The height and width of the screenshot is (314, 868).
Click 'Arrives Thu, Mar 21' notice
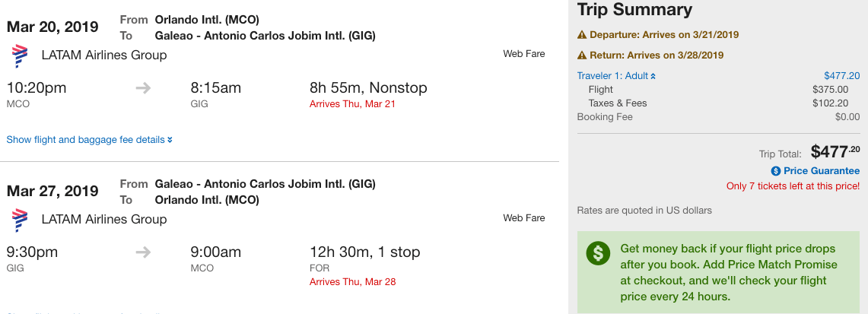353,104
